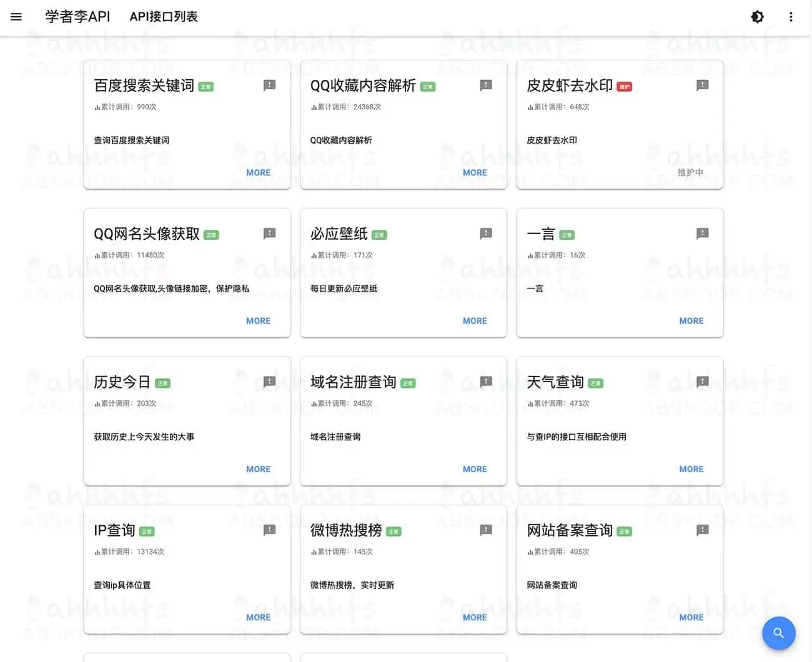Click feedback icon on 天气查询 card
The image size is (812, 662).
[702, 382]
